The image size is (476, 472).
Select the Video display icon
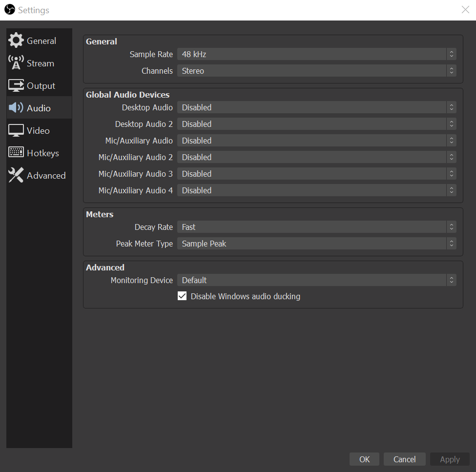pyautogui.click(x=16, y=130)
